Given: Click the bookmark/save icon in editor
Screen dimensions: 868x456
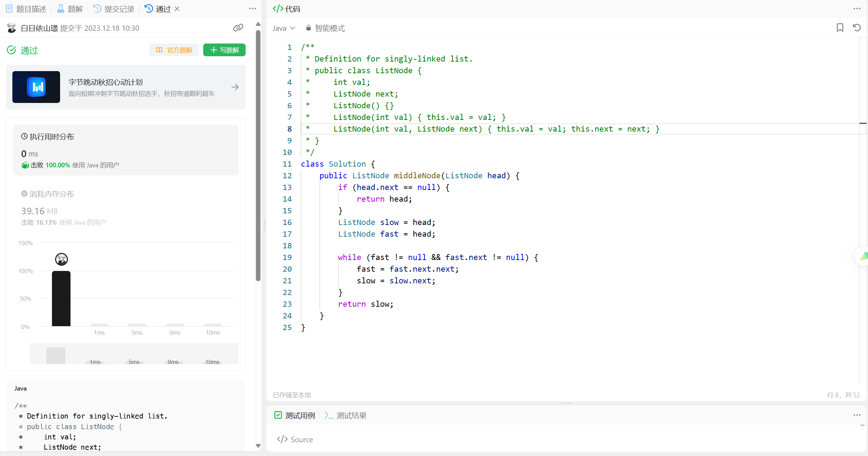Looking at the screenshot, I should pos(840,28).
